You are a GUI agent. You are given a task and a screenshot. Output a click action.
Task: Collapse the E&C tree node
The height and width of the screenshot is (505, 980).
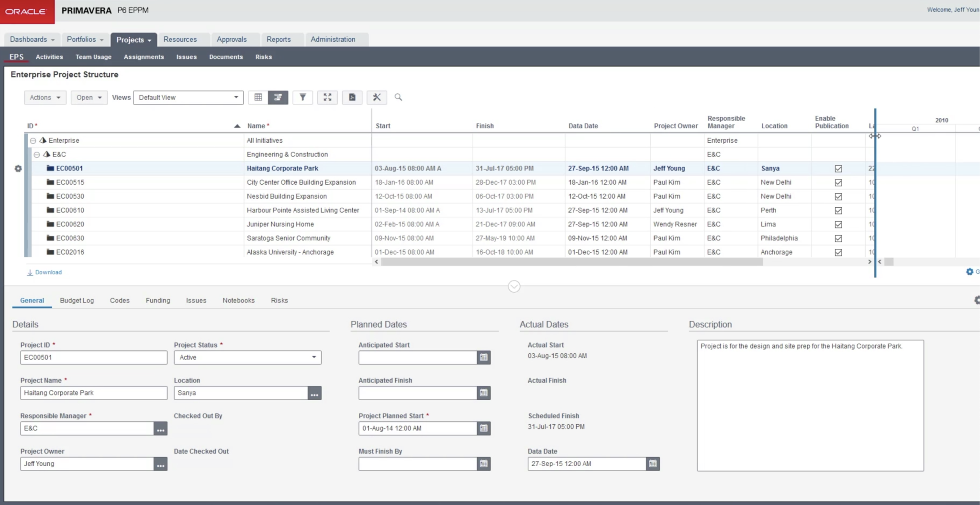pos(37,154)
